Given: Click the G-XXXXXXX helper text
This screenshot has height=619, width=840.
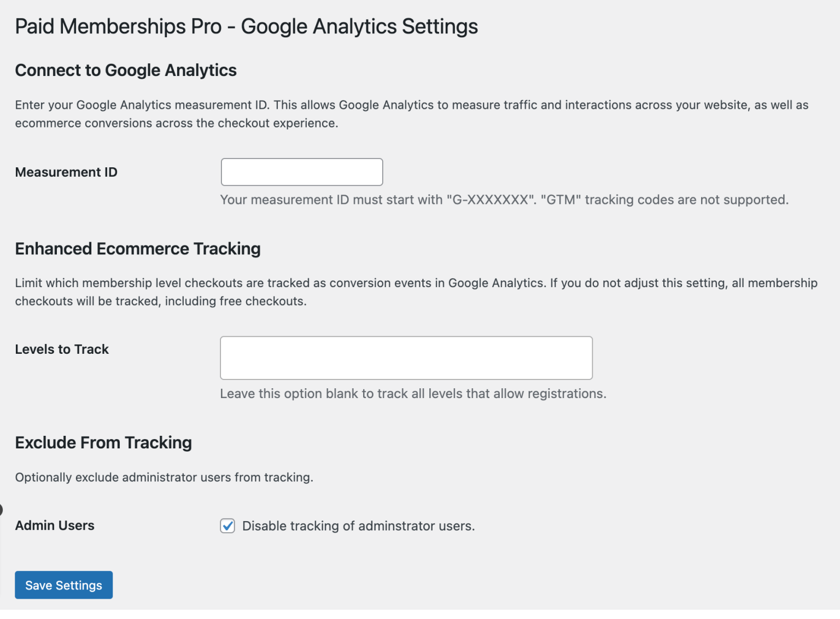Looking at the screenshot, I should click(x=504, y=200).
